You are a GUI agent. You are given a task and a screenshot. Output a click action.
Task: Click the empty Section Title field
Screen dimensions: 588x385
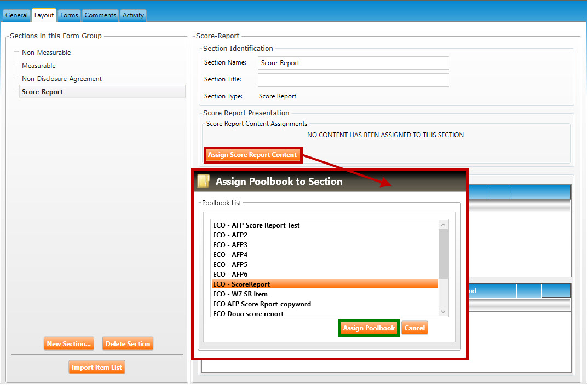coord(353,80)
